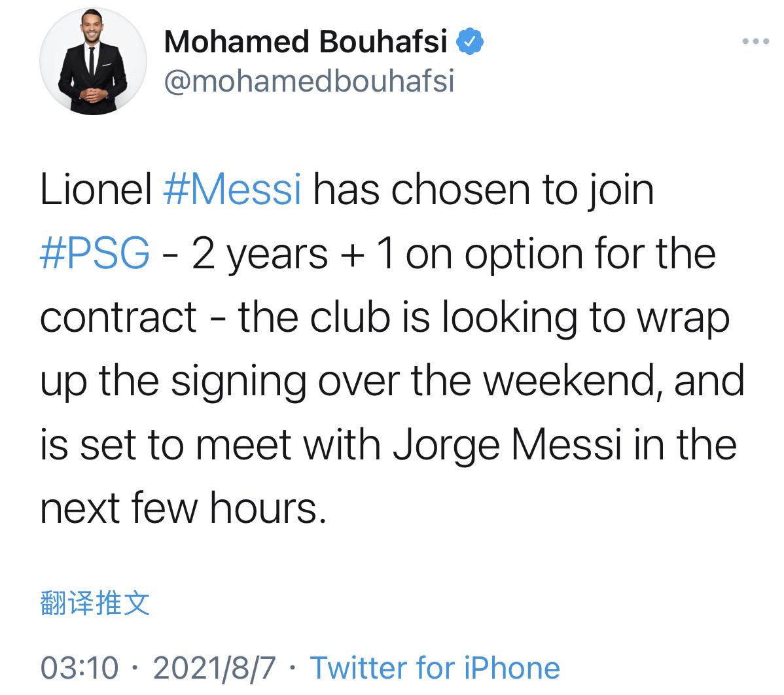Click the Mohamed Bouhafsi display name
784x695 pixels.
click(306, 42)
